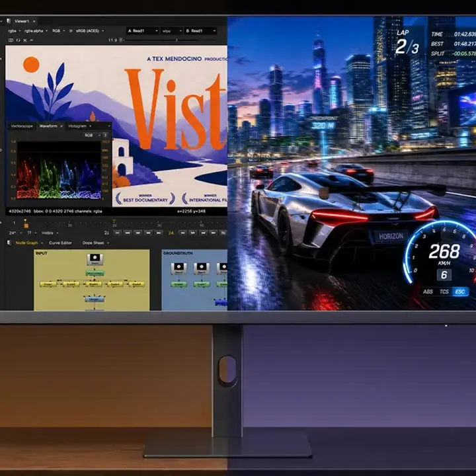Image resolution: width=476 pixels, height=476 pixels.
Task: Select the Read node in the INPUT backdrop
Action: coord(95,260)
